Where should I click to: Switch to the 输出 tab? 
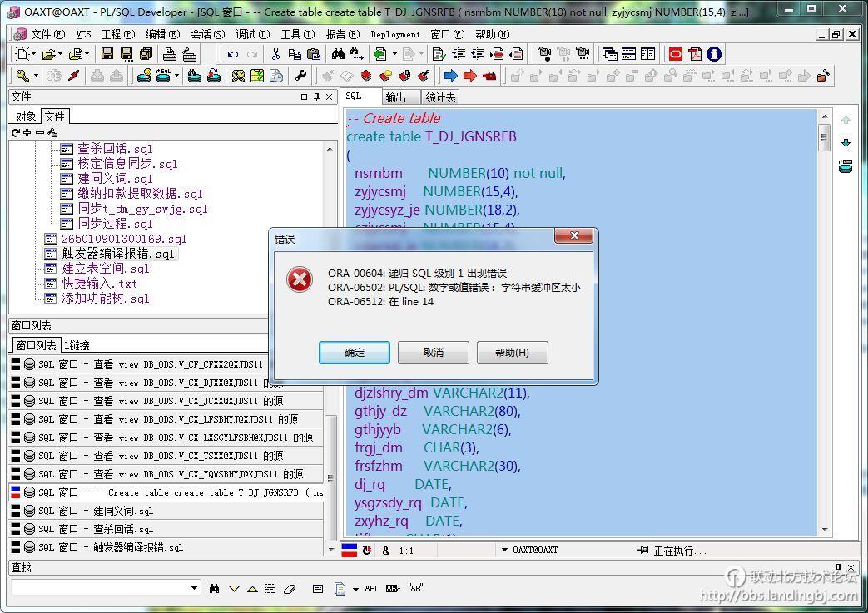click(396, 97)
